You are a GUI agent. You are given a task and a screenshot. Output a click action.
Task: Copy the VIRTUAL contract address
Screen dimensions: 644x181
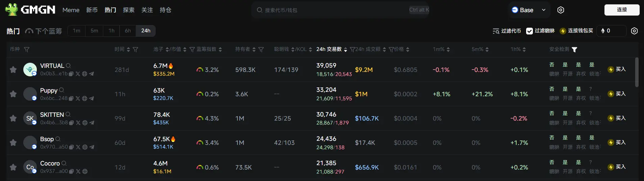(71, 74)
